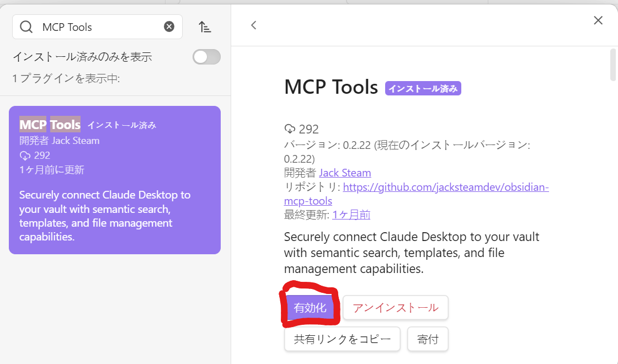
Task: Toggle show installed plugins only
Action: click(206, 57)
